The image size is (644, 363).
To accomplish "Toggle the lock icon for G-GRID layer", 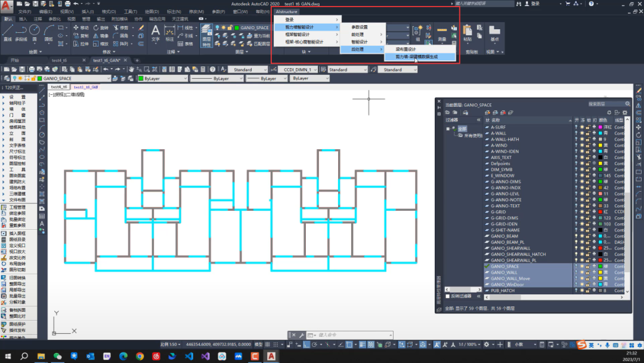I will (x=587, y=212).
